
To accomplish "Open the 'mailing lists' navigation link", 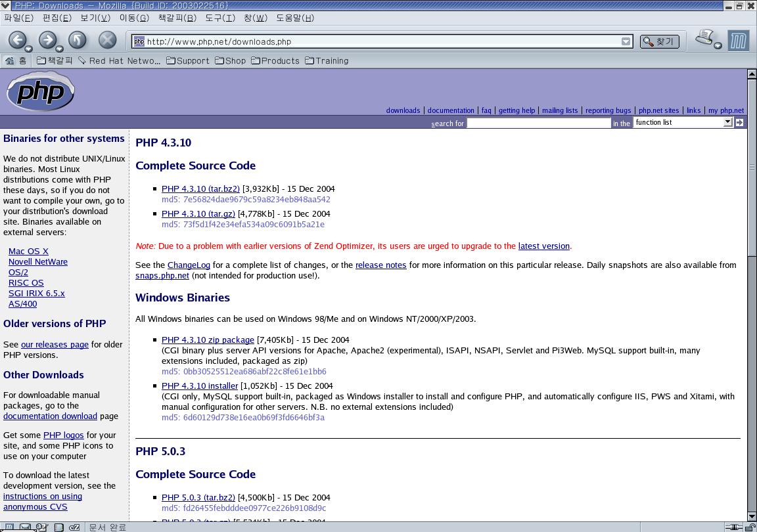I will 560,110.
